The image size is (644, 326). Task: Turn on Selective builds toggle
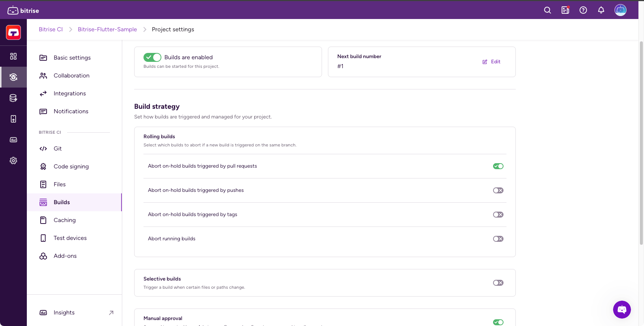coord(498,283)
